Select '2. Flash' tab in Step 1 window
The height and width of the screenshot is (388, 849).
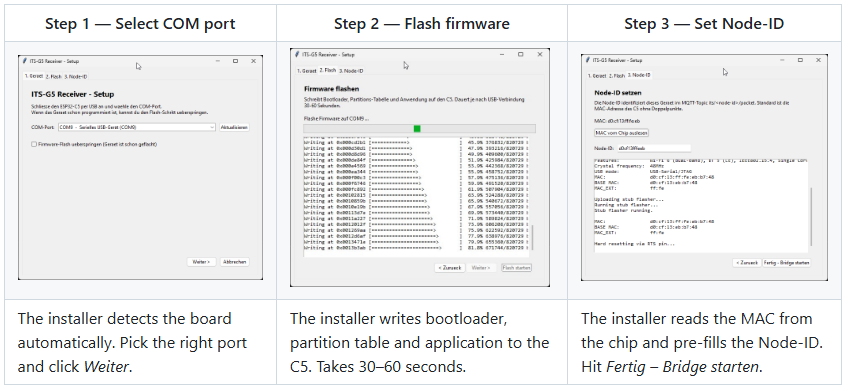tap(54, 77)
